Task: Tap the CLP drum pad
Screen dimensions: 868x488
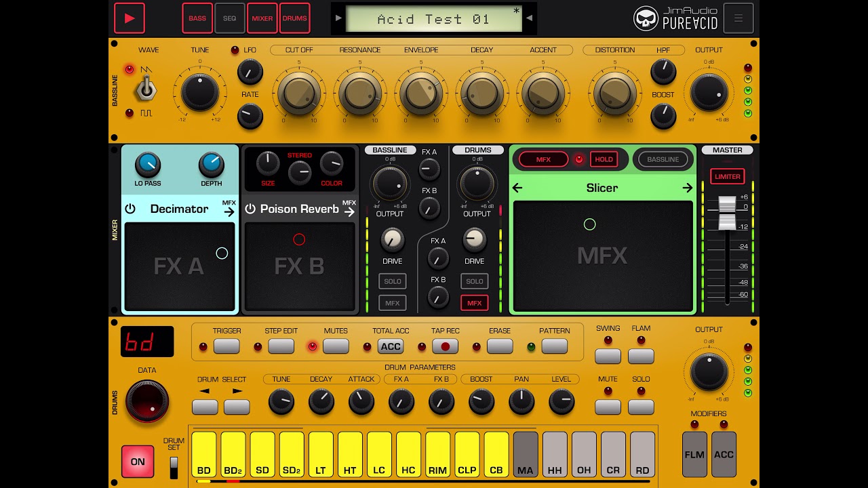Action: [467, 454]
